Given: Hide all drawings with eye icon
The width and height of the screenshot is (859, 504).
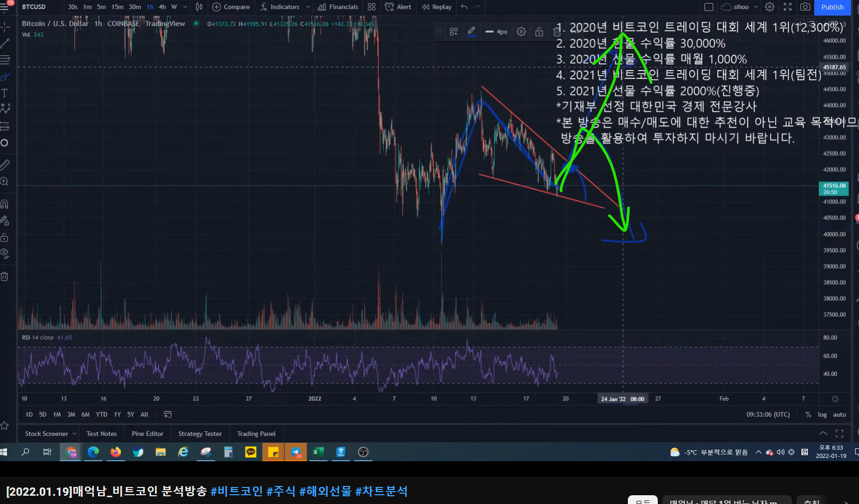Looking at the screenshot, I should pyautogui.click(x=5, y=253).
